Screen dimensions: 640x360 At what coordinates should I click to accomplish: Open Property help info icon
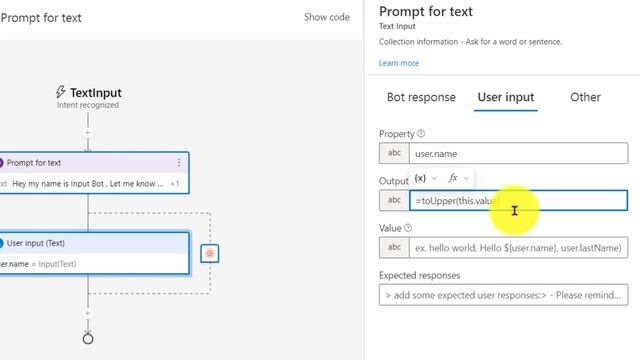[421, 133]
